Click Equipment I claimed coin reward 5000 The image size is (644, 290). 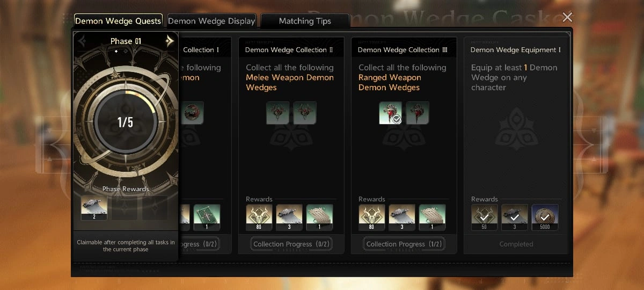545,218
